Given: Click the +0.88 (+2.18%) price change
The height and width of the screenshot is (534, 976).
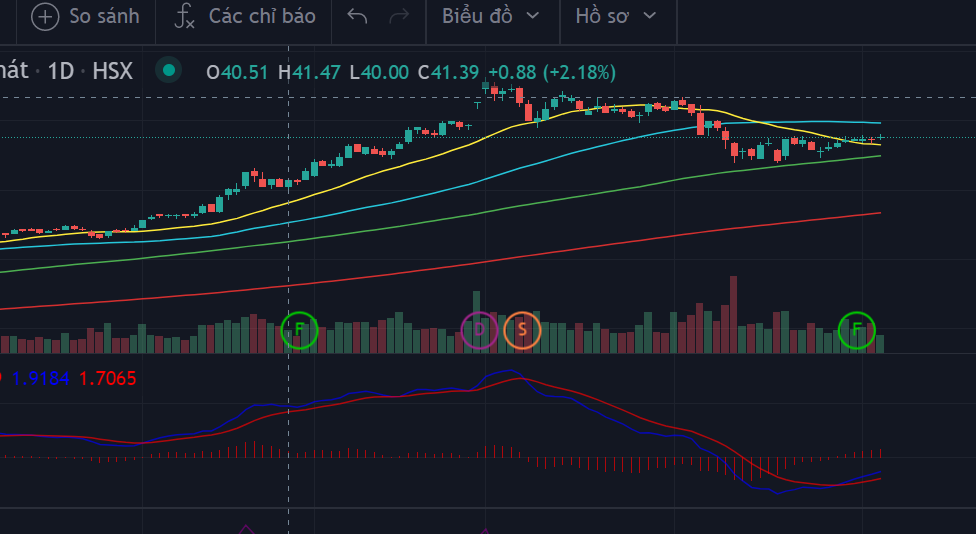Looking at the screenshot, I should (x=551, y=72).
